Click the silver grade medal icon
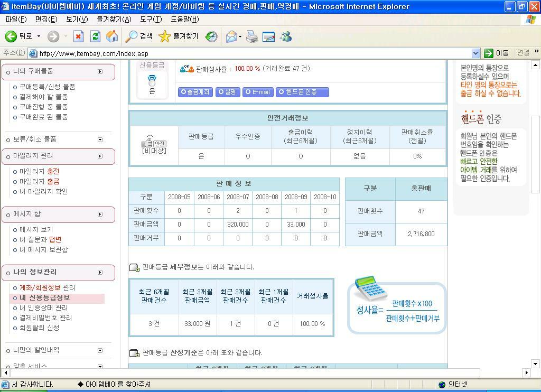This screenshot has width=541, height=392. [152, 80]
